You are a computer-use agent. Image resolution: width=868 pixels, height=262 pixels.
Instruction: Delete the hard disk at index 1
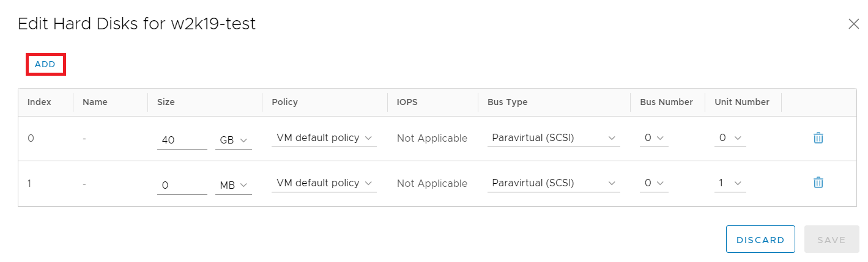coord(818,183)
